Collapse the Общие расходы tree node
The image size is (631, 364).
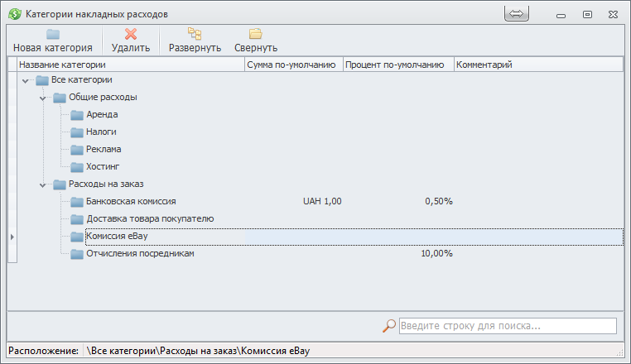[43, 98]
